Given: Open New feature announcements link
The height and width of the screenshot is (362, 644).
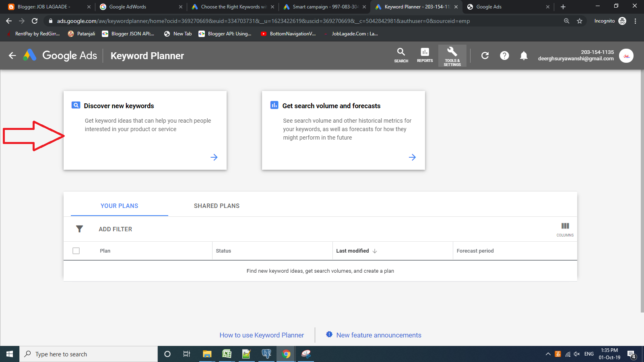Looking at the screenshot, I should tap(379, 335).
